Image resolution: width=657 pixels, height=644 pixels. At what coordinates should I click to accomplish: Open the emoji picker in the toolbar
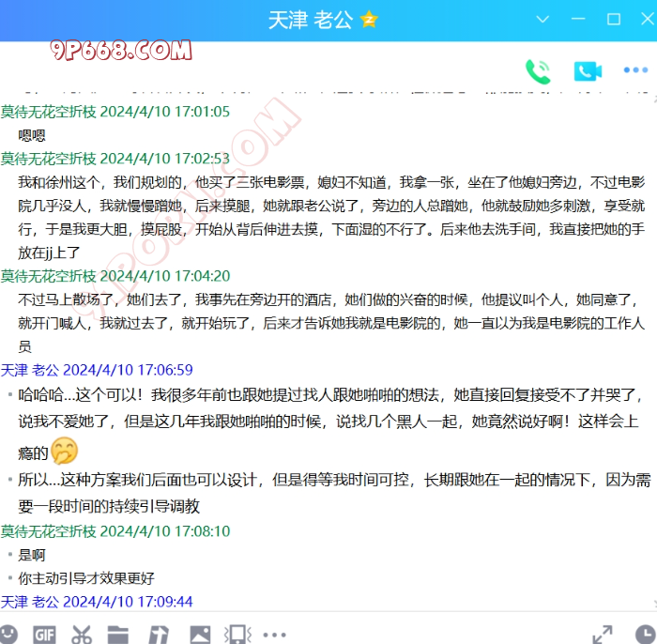8,634
